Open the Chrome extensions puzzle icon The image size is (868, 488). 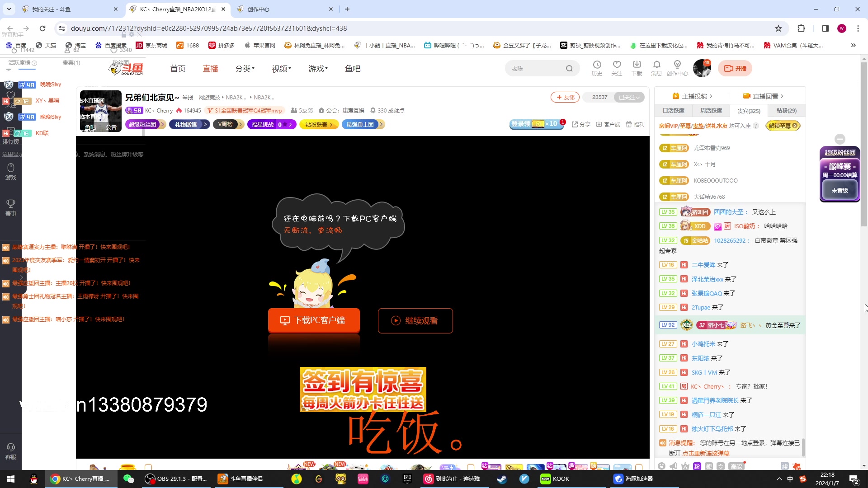click(x=801, y=28)
